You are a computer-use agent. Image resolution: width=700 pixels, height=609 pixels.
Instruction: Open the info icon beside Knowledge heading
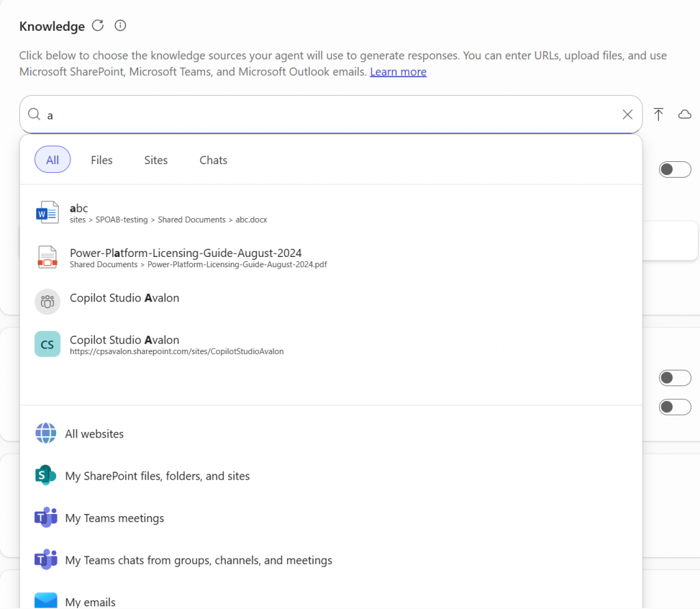pos(120,25)
